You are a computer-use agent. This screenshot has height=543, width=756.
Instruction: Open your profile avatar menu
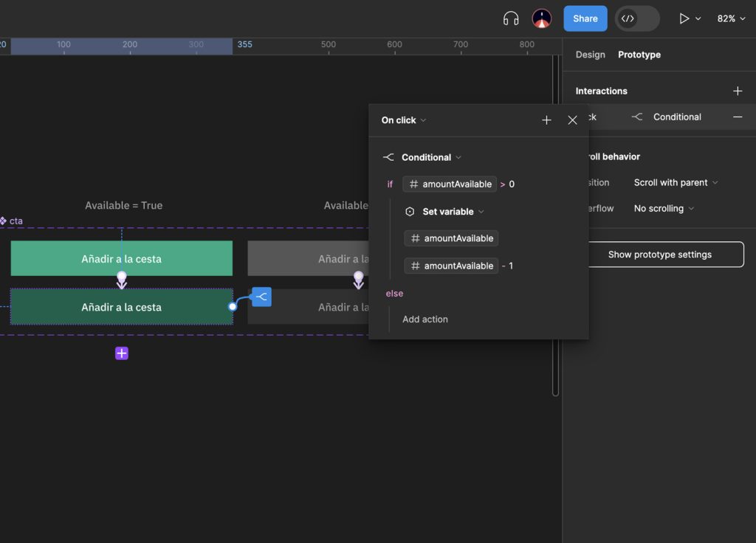(x=541, y=18)
